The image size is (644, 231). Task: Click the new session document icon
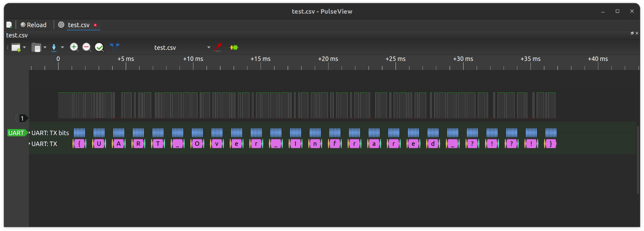coord(9,25)
